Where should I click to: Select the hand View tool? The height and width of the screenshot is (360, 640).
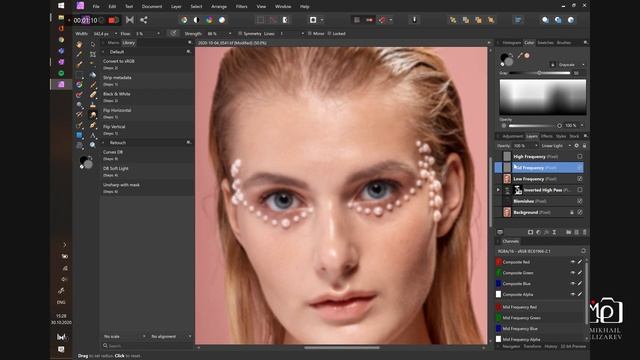pyautogui.click(x=80, y=44)
